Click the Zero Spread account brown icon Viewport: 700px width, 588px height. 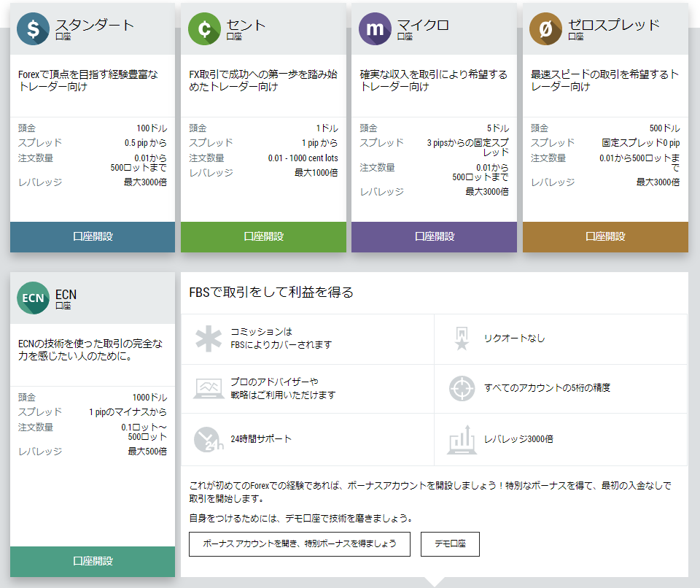(x=545, y=29)
